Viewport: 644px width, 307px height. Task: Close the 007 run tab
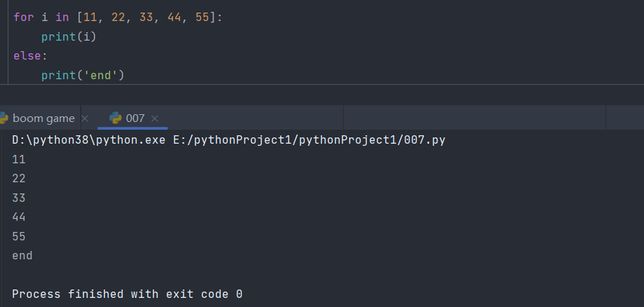(155, 118)
